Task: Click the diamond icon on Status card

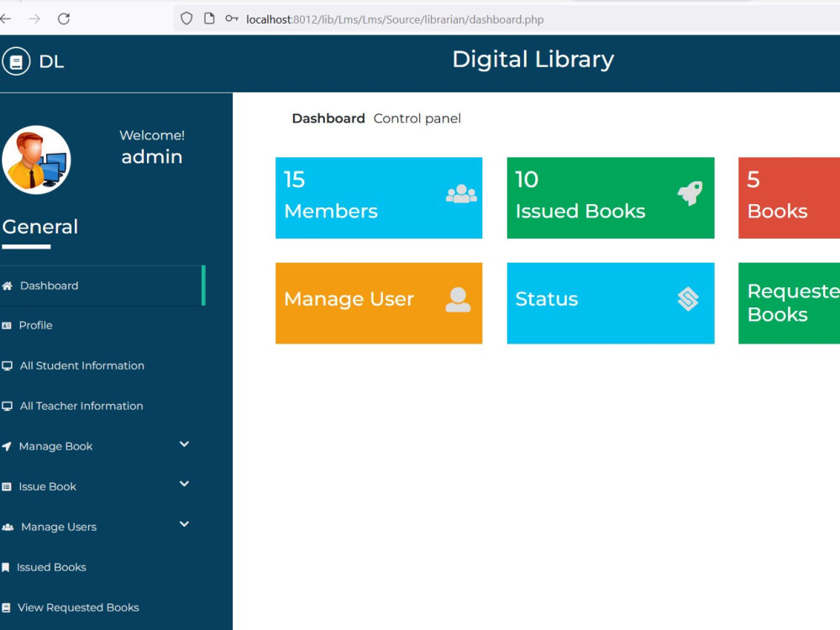Action: [x=688, y=299]
